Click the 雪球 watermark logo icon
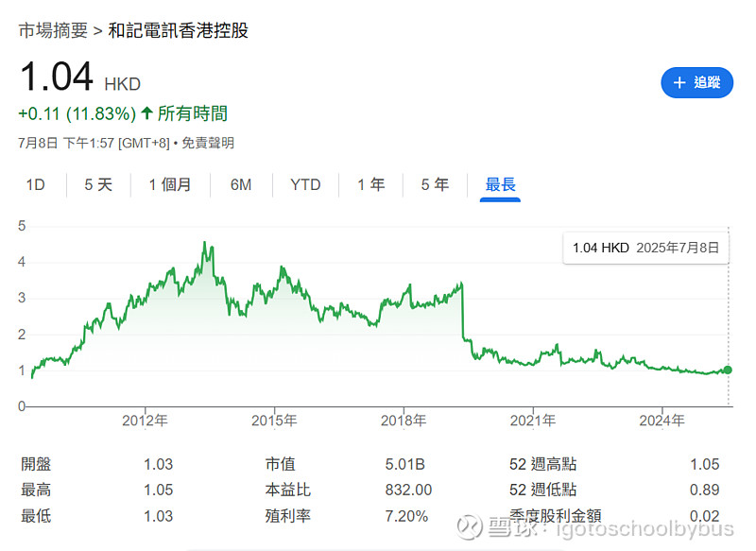This screenshot has height=551, width=756. click(469, 526)
